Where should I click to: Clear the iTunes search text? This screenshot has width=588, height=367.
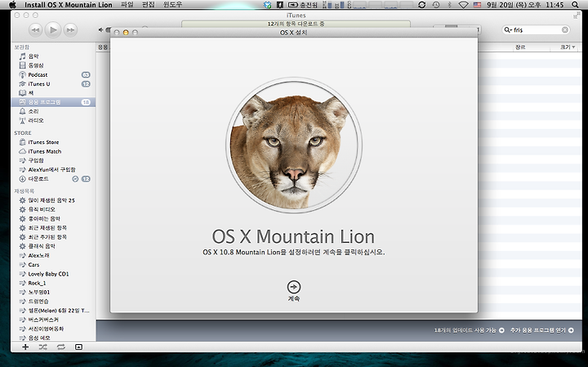565,29
